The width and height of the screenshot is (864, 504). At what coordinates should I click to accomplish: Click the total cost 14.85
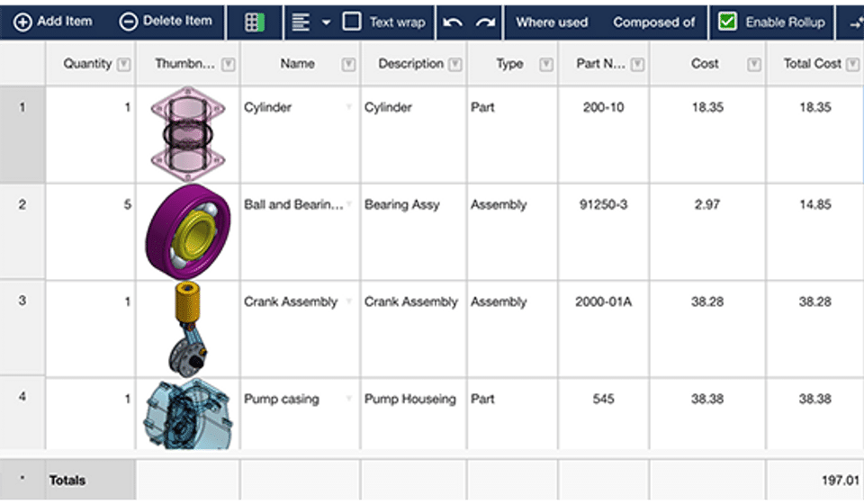pyautogui.click(x=815, y=204)
